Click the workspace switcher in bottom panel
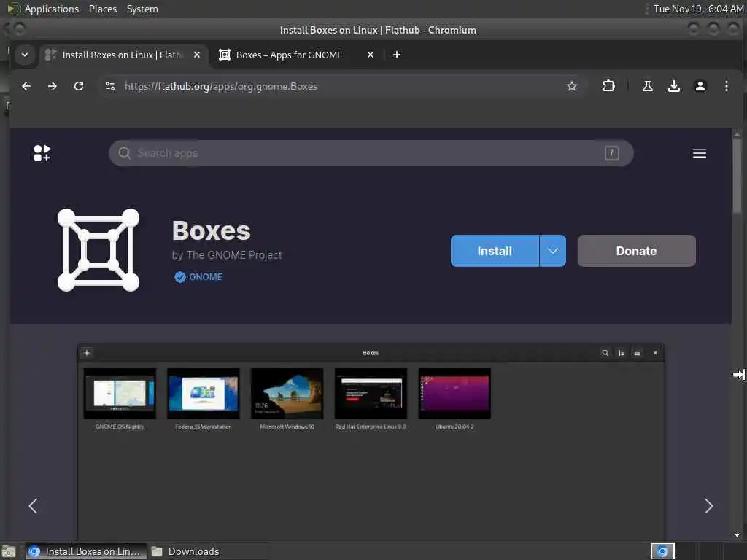 [x=662, y=551]
